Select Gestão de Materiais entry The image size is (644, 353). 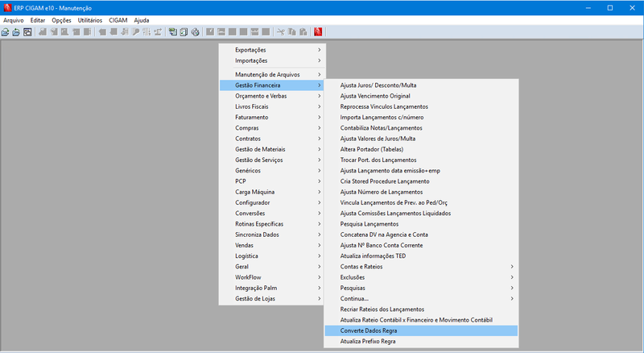[x=272, y=149]
